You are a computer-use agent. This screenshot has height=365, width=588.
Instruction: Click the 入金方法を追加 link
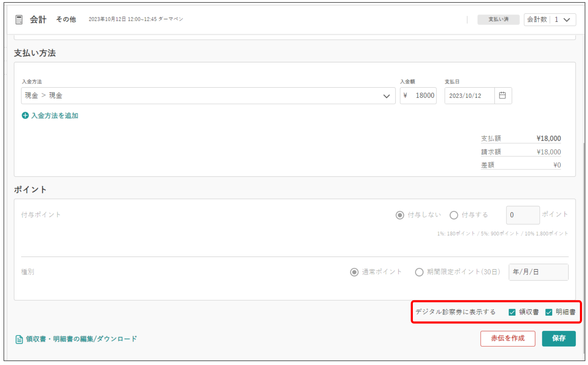tap(55, 115)
